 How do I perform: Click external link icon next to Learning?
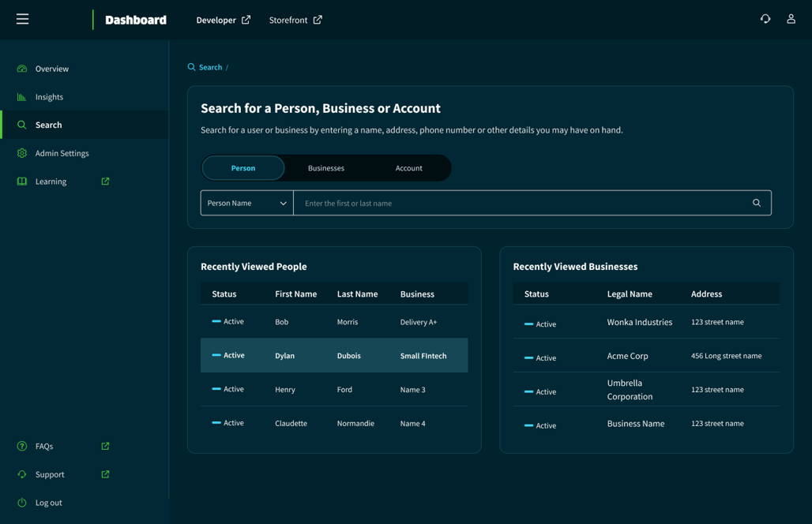point(105,182)
